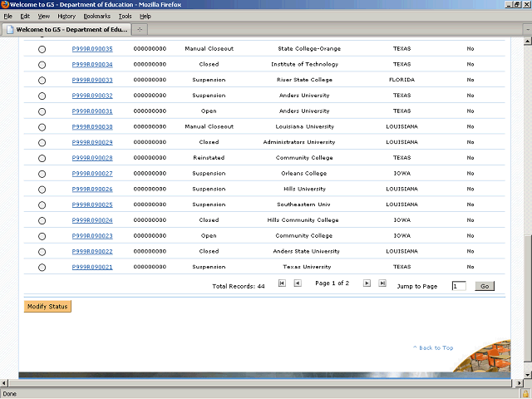Image resolution: width=532 pixels, height=399 pixels.
Task: Open a new tab with the plus icon
Action: coord(140,30)
